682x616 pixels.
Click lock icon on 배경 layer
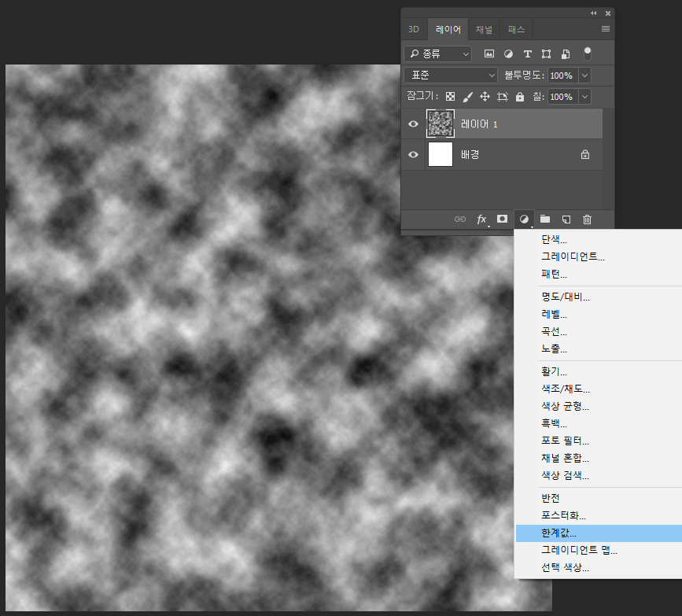(x=585, y=154)
